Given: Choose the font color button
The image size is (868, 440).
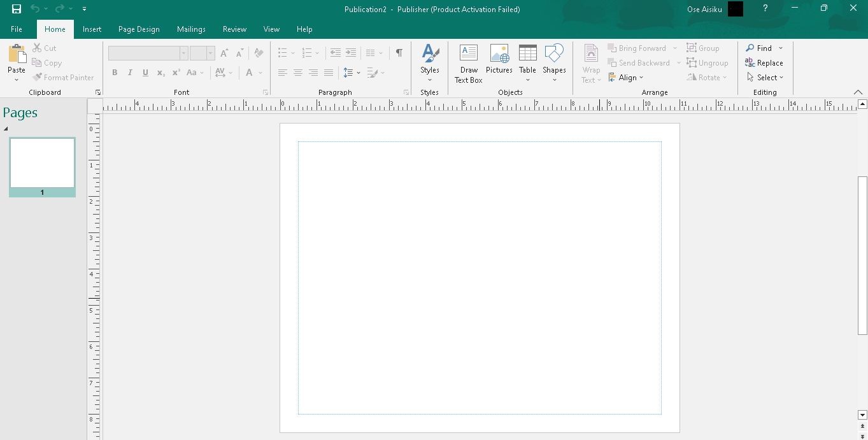Looking at the screenshot, I should click(250, 73).
